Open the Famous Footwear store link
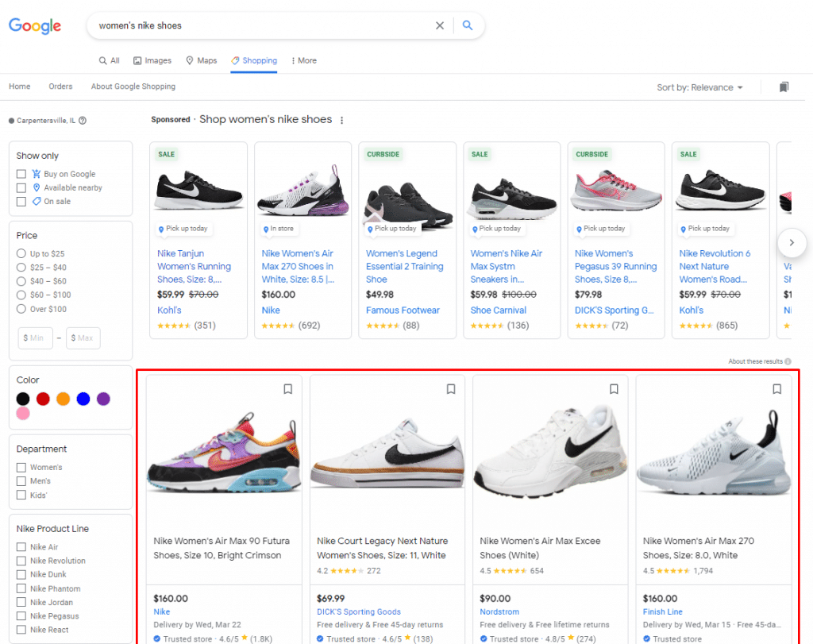Screen dimensions: 813x644 403,310
